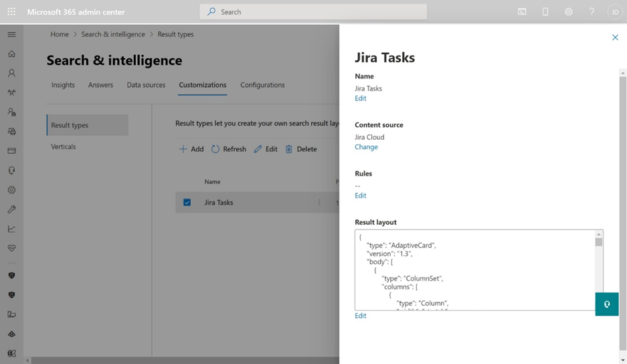This screenshot has width=627, height=364.
Task: Toggle the hamburger navigation menu
Action: coord(11,34)
